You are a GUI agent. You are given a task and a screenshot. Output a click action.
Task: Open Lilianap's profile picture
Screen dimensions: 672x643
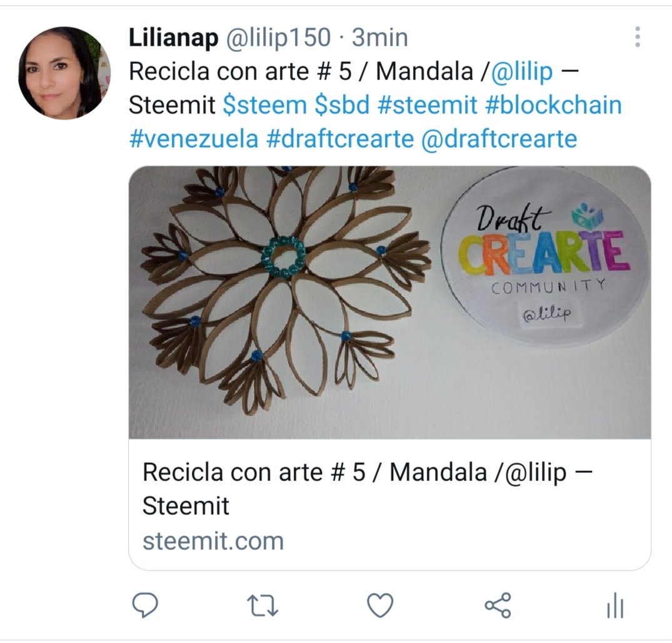click(64, 73)
